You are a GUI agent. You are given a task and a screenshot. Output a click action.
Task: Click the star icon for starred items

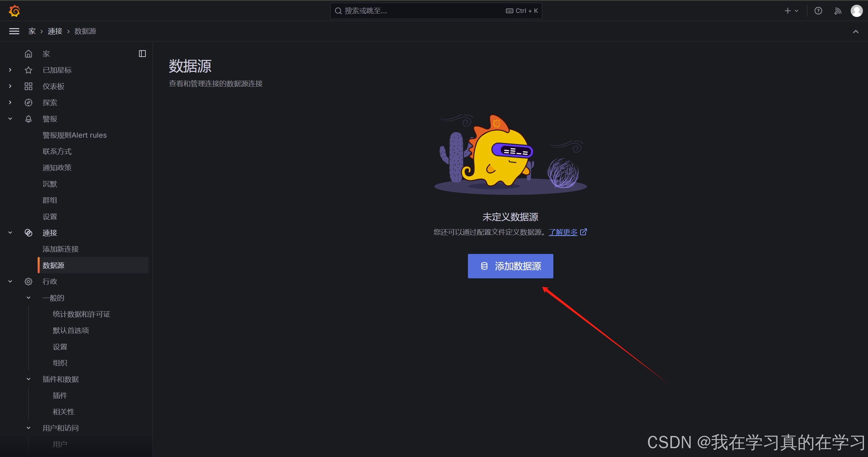click(x=28, y=70)
